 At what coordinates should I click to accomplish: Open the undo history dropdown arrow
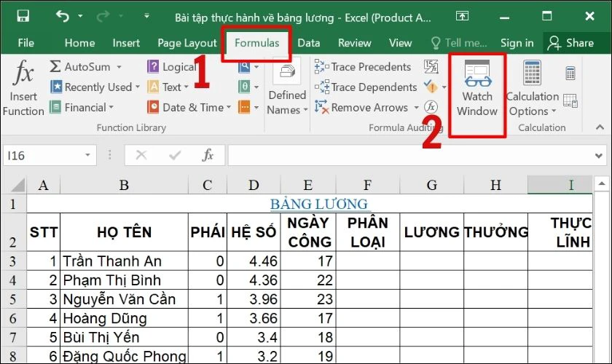click(80, 16)
